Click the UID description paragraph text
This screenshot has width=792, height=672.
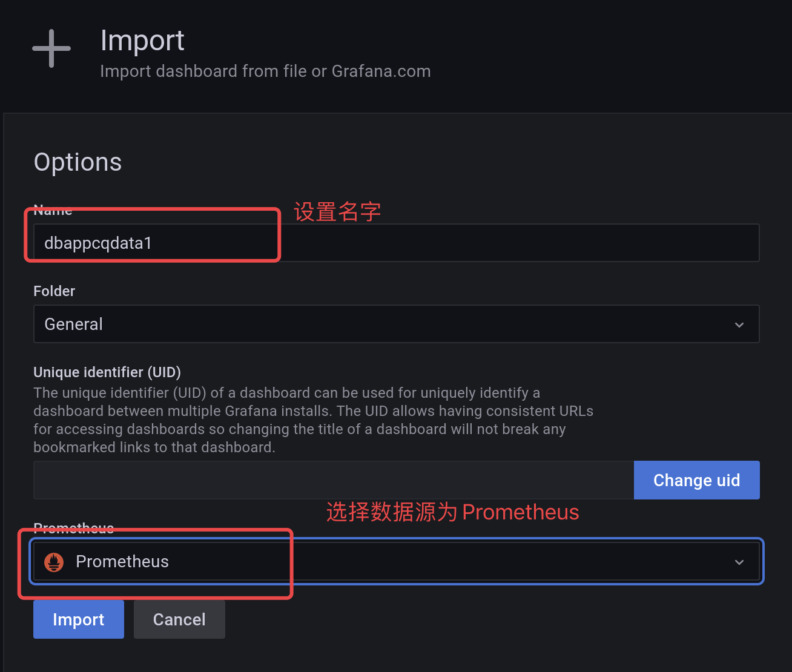pyautogui.click(x=313, y=420)
